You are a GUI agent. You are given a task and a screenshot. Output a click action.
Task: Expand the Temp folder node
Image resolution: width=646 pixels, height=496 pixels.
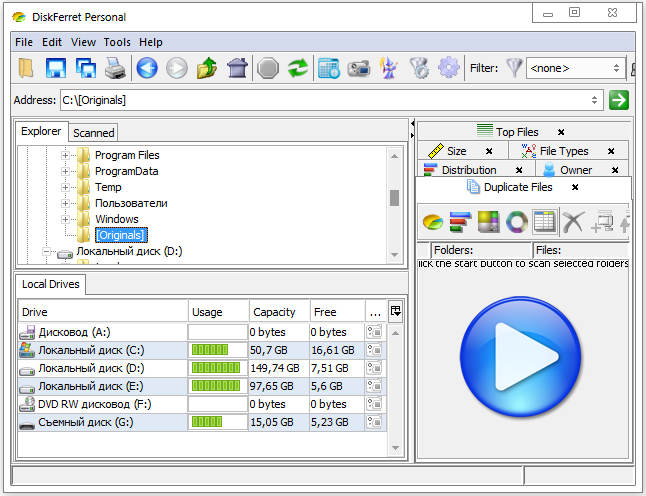(65, 187)
